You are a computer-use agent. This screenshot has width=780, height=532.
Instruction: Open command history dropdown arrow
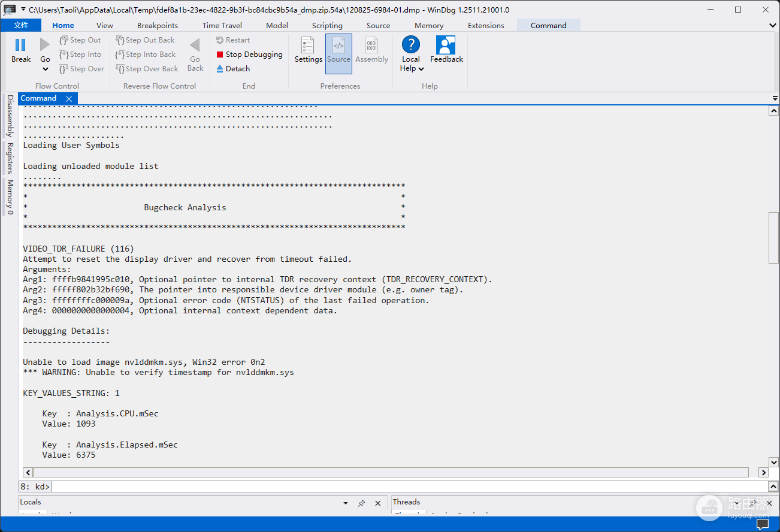(773, 486)
